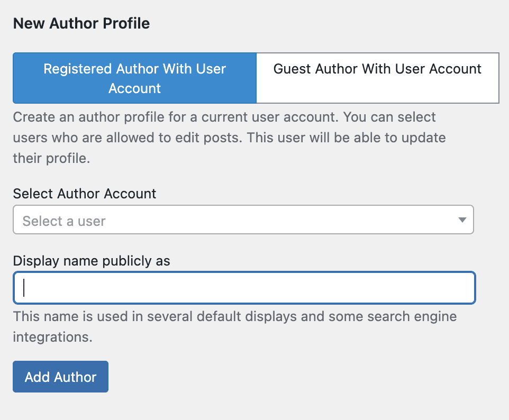Switch to the Guest Author With User Account tab
Image resolution: width=509 pixels, height=420 pixels.
click(377, 69)
